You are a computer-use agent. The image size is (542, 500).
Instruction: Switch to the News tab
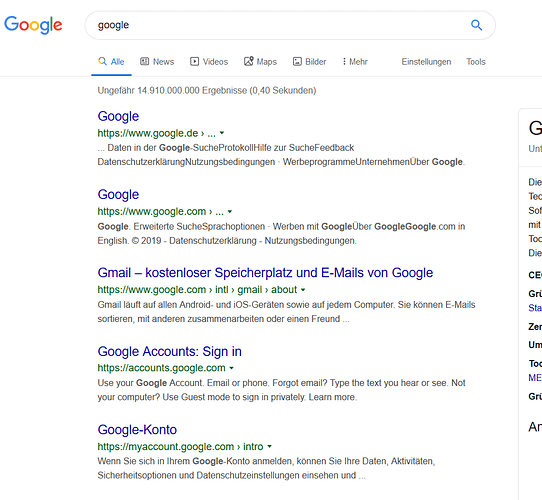point(157,62)
